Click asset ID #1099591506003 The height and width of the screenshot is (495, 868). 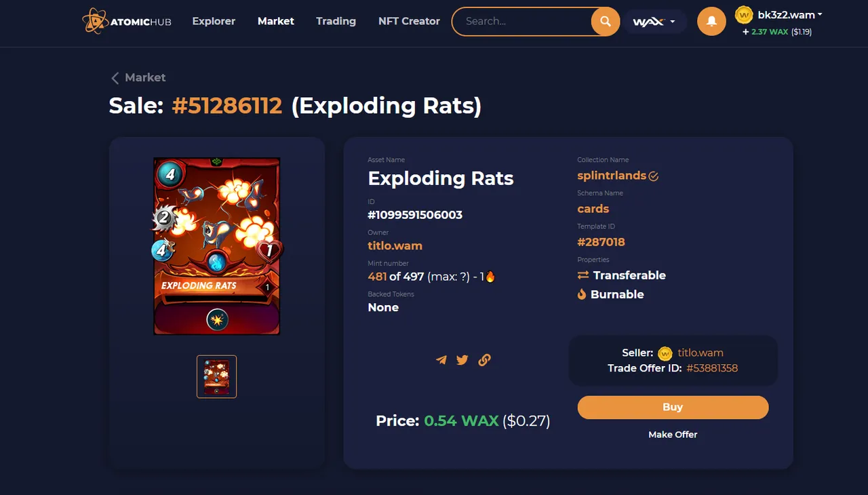click(415, 215)
